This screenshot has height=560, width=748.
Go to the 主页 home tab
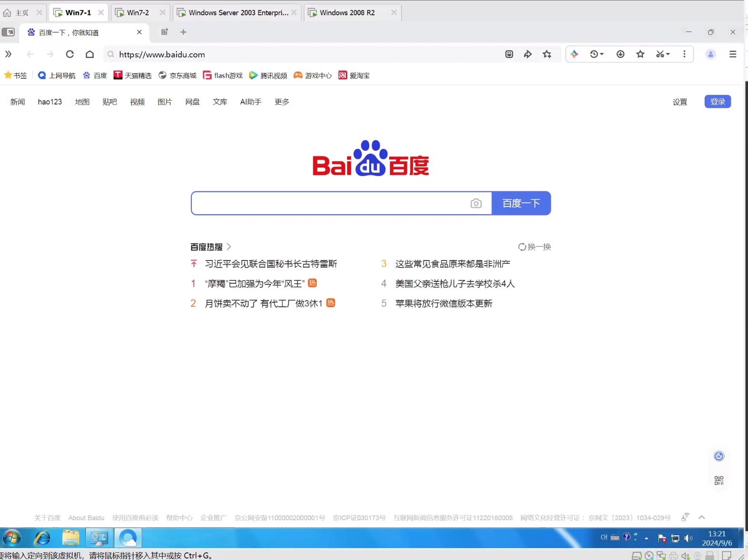click(x=22, y=12)
